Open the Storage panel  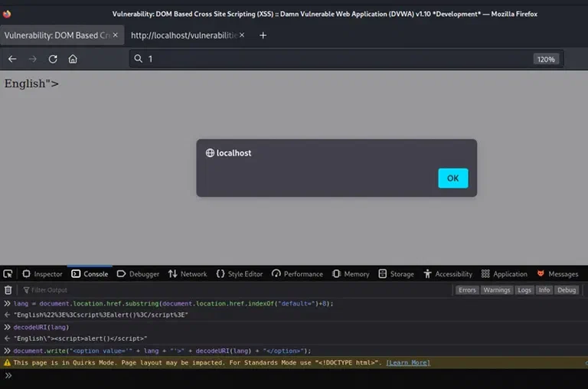[x=396, y=274]
